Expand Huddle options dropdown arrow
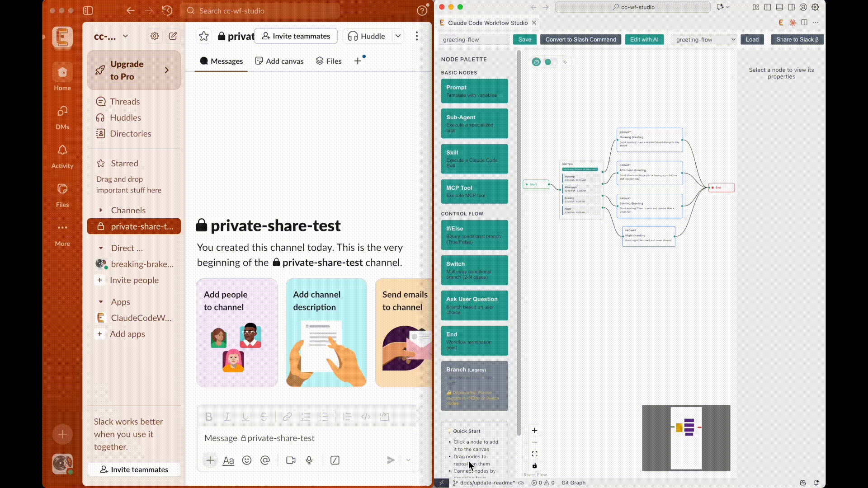 (398, 36)
